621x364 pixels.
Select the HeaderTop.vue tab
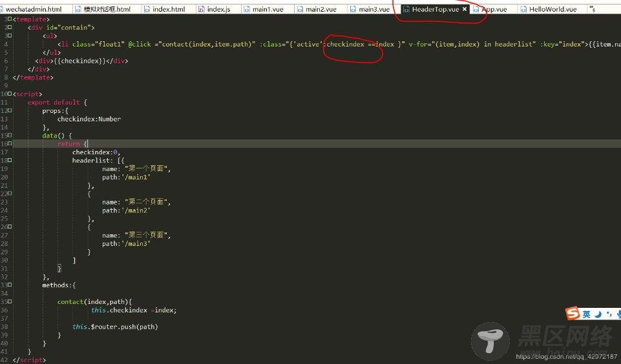pos(435,9)
